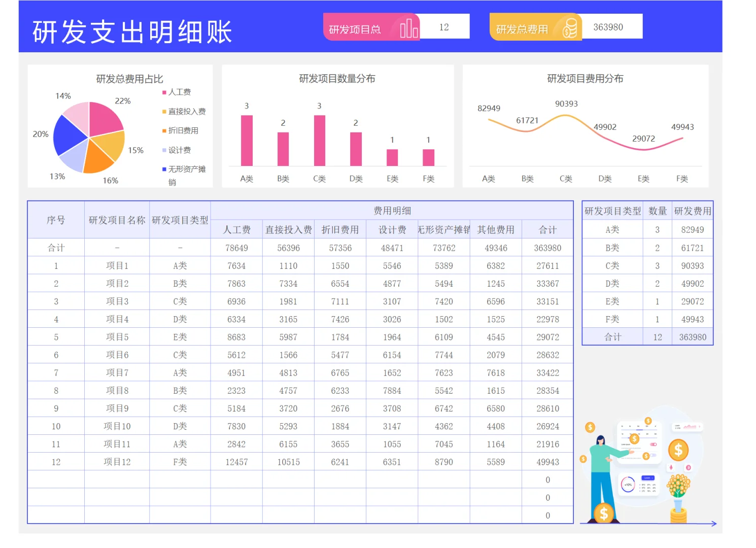
Task: Click the pink sparkline card in the illustration
Action: 687,427
